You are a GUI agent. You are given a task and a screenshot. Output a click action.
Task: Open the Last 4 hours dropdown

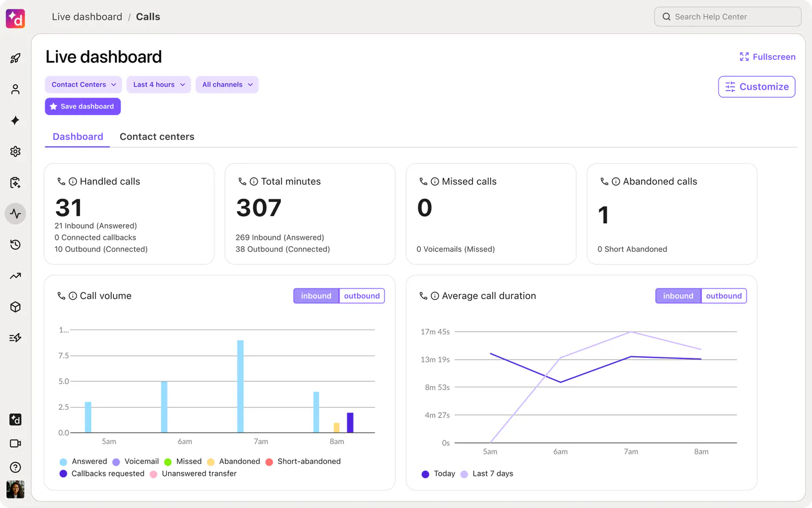(159, 85)
